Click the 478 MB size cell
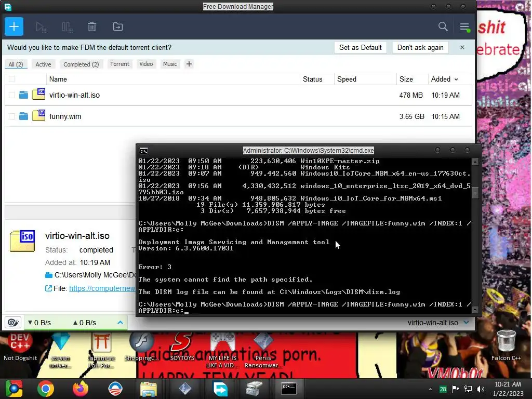This screenshot has height=399, width=532. point(411,96)
